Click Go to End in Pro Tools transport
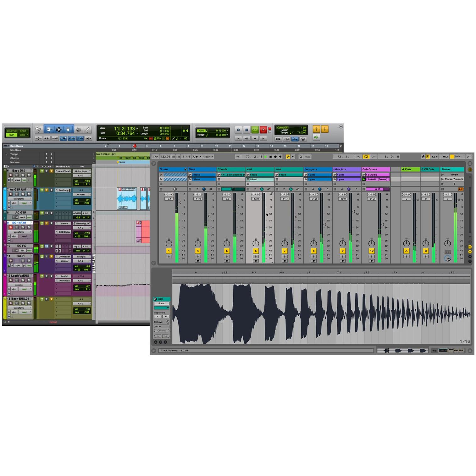This screenshot has height=476, width=476. 263,138
